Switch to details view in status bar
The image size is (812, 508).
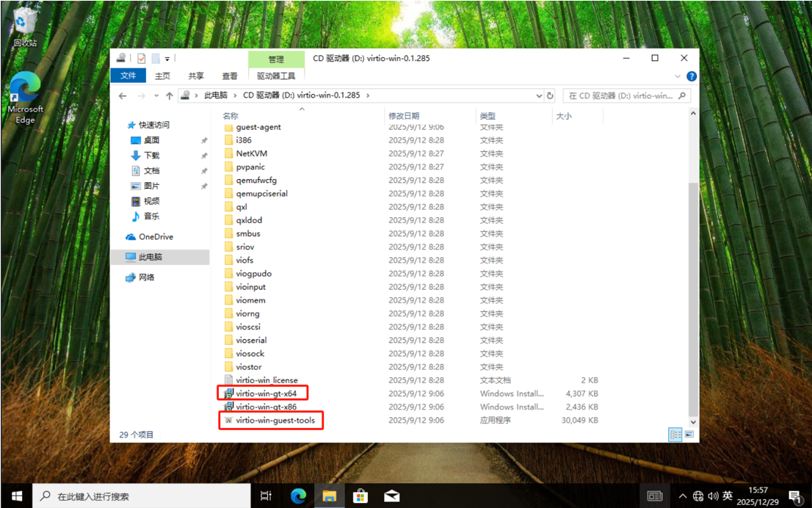[x=675, y=435]
